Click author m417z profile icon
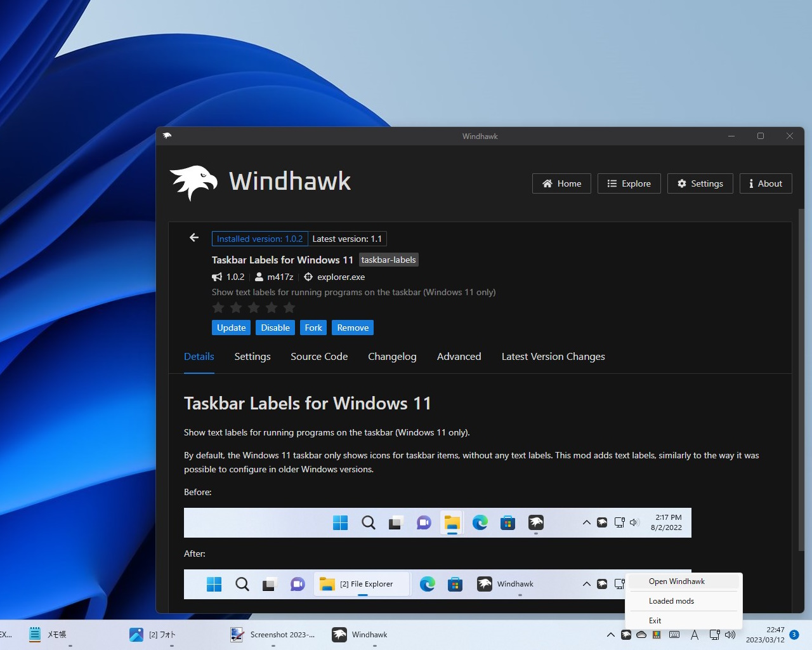Image resolution: width=812 pixels, height=650 pixels. point(259,277)
